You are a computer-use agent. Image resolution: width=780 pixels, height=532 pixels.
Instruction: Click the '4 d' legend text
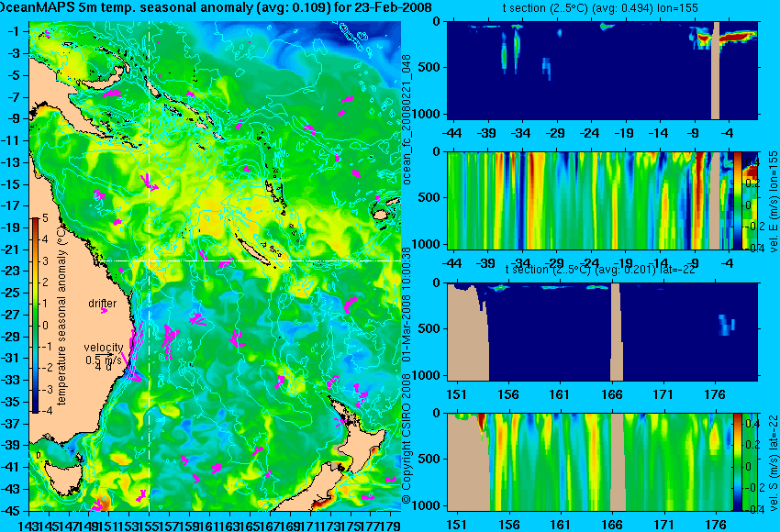tap(103, 368)
